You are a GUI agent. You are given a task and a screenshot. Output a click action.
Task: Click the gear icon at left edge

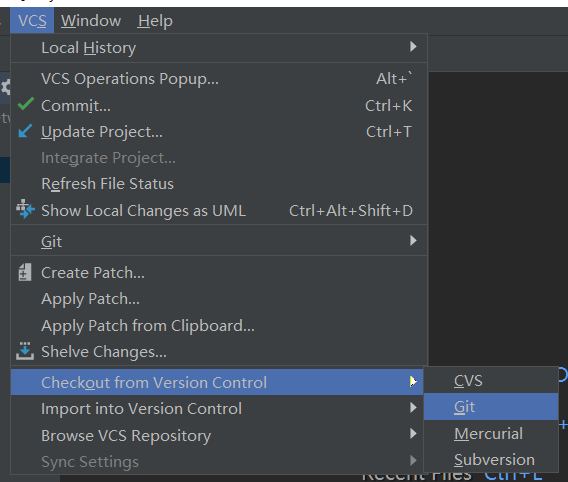5,87
